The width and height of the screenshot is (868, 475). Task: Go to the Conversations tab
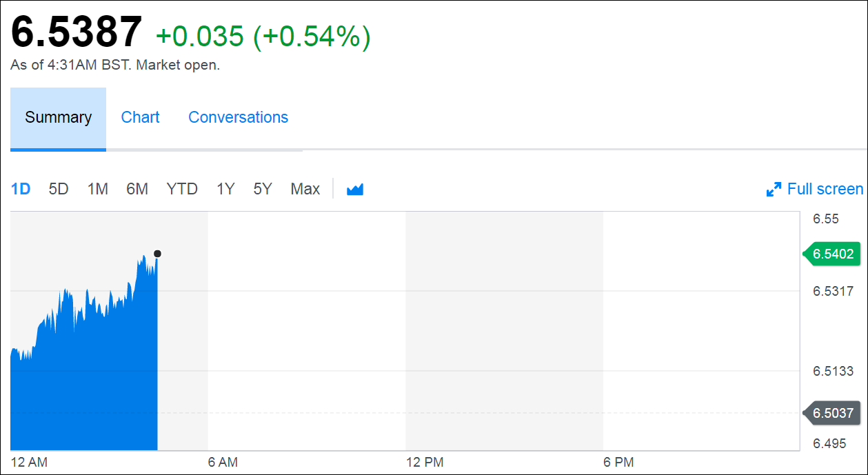pos(238,118)
